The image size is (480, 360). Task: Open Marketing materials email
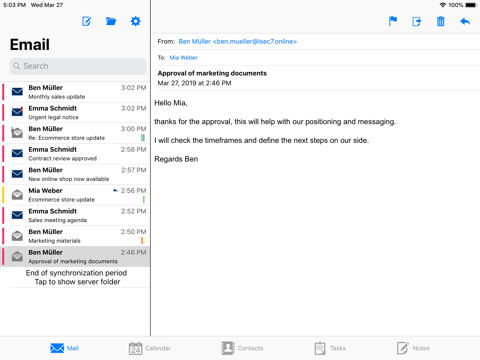75,236
